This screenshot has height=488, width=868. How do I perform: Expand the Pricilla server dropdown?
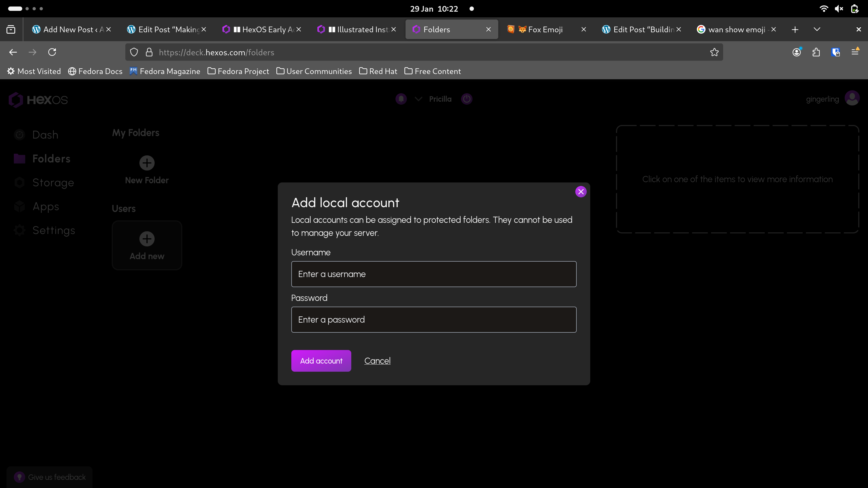click(x=418, y=99)
